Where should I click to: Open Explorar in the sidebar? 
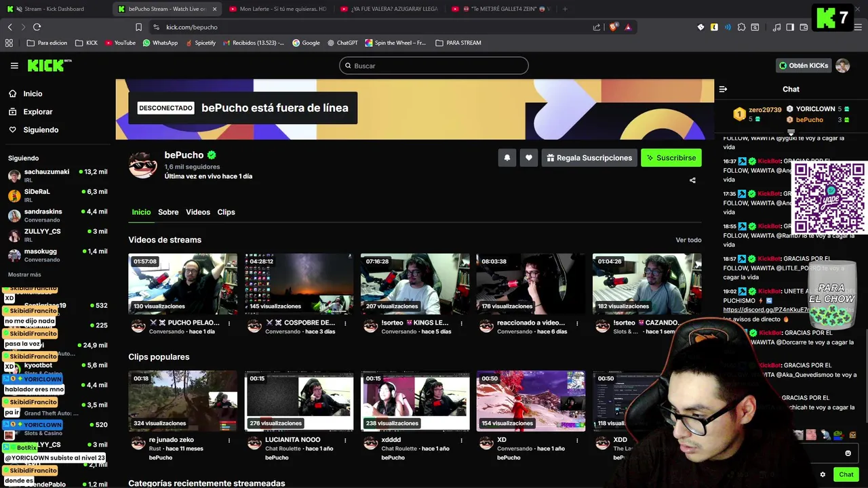point(38,112)
